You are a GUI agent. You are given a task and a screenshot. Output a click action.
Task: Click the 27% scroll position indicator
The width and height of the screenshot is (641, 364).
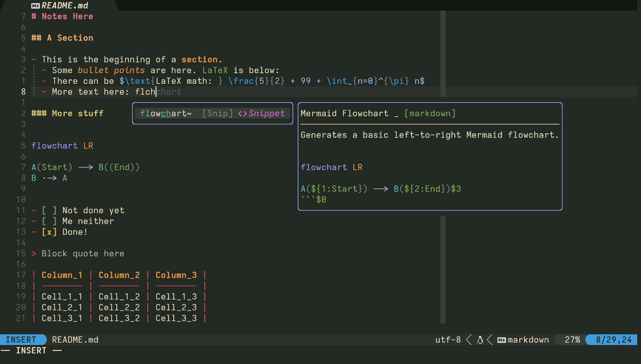(572, 340)
